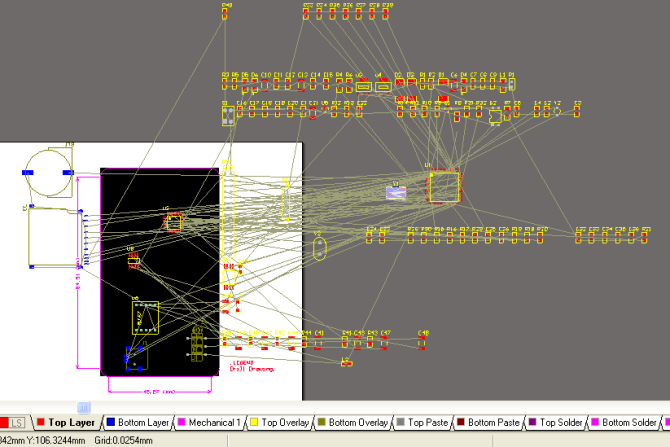Click the blue Bottom Layer color swatch
Image resolution: width=670 pixels, height=447 pixels.
pos(110,423)
